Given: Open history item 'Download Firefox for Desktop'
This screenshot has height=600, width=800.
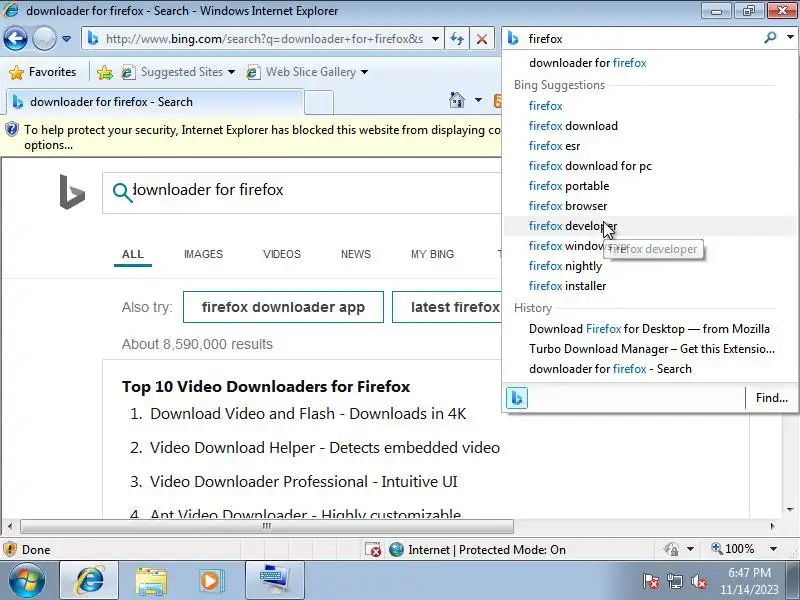Looking at the screenshot, I should [649, 329].
